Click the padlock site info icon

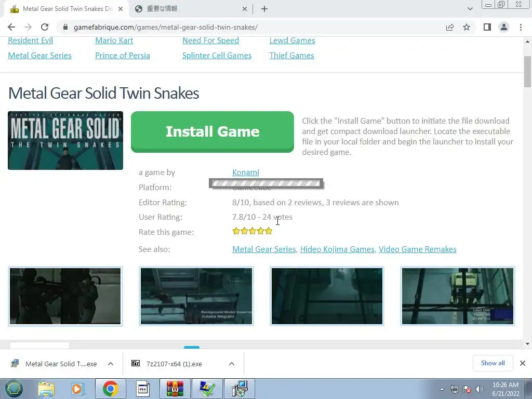coord(66,27)
